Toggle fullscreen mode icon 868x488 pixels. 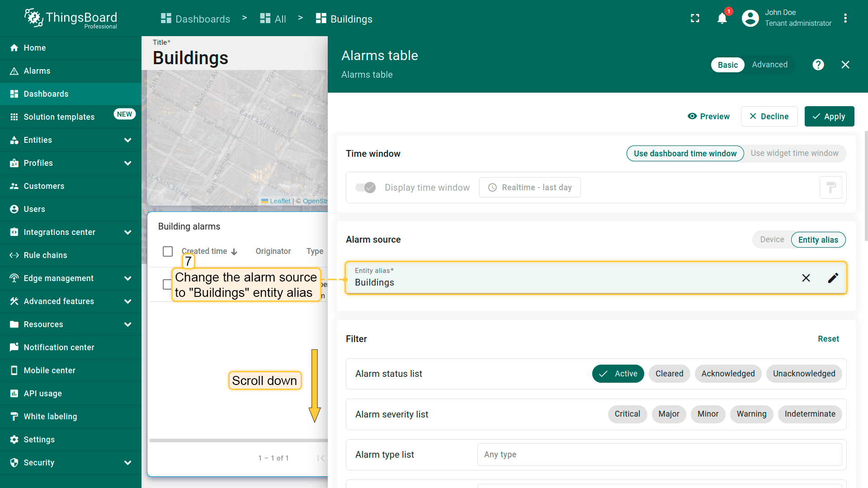(x=695, y=19)
